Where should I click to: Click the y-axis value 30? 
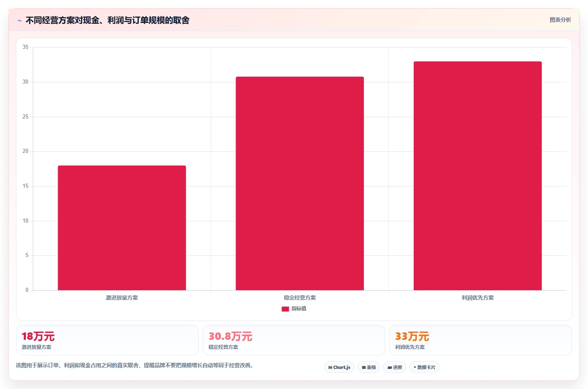click(x=25, y=82)
